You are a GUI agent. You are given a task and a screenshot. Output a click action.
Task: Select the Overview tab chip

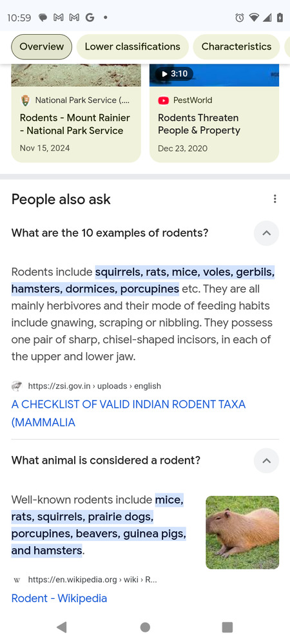(41, 47)
